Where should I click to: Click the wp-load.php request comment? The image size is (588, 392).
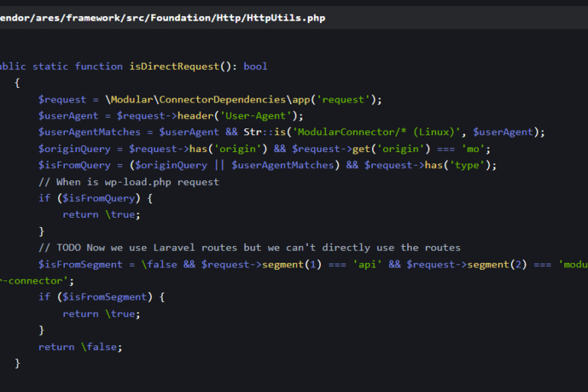tap(128, 182)
